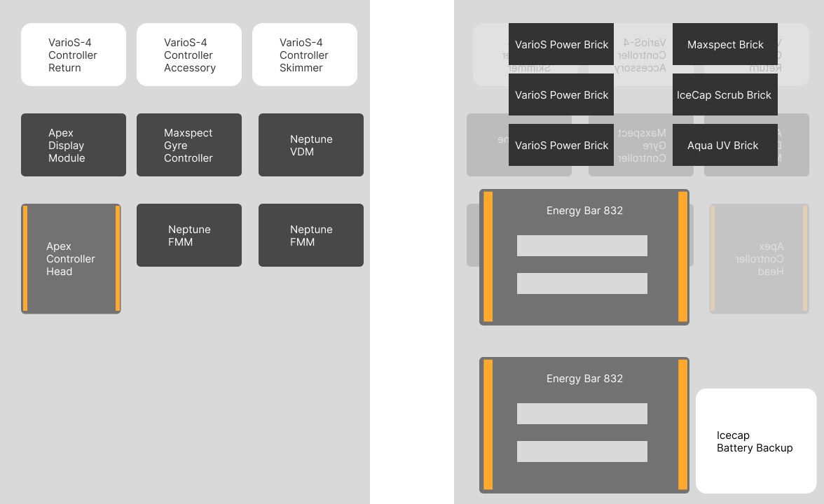Image resolution: width=824 pixels, height=504 pixels.
Task: Click the VarioS Power Brick beside Aqua UV Brick
Action: pyautogui.click(x=561, y=145)
